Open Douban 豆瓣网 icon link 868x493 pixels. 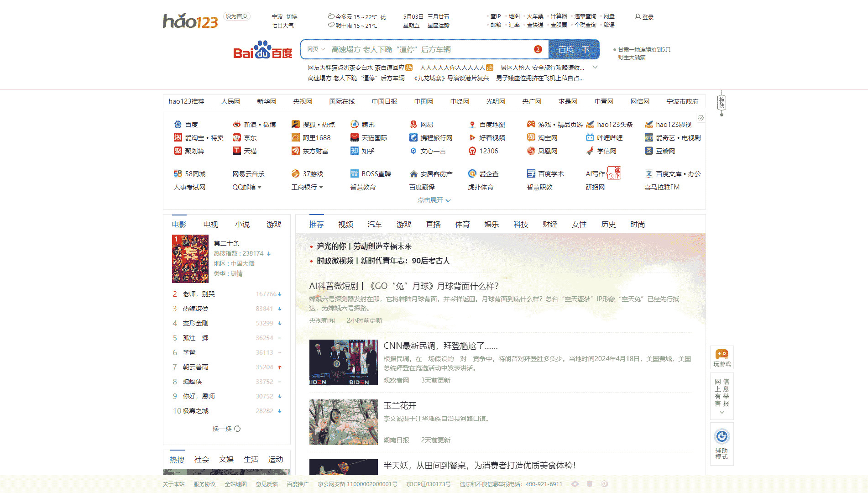click(648, 151)
